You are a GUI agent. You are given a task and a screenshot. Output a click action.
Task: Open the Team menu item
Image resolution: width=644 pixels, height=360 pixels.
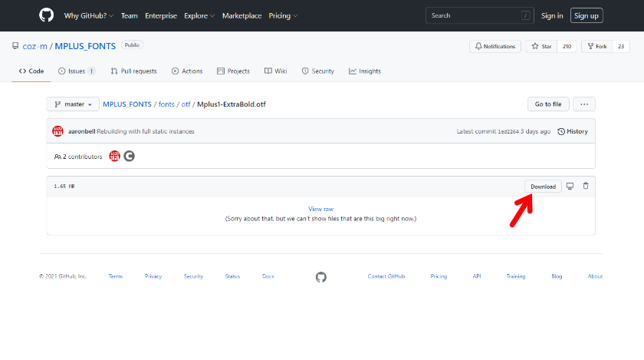pyautogui.click(x=129, y=15)
